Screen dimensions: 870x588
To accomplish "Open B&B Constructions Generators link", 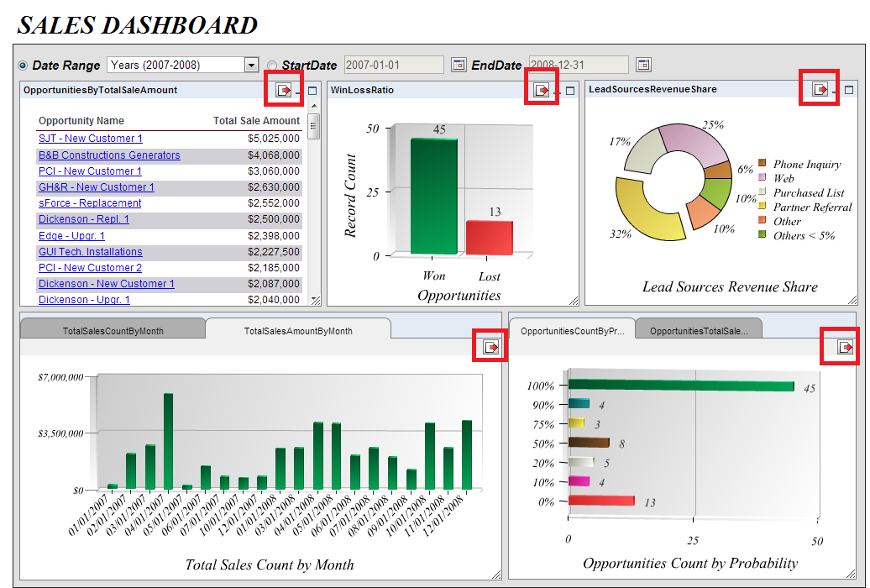I will (109, 155).
